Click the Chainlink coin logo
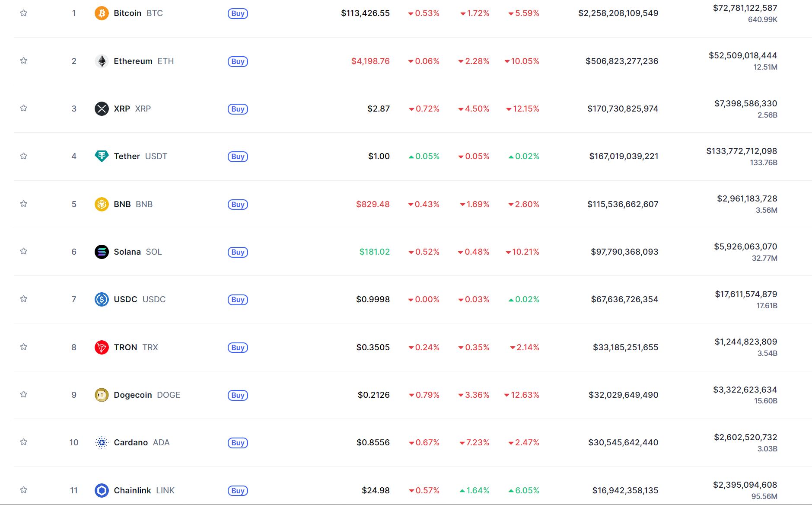 point(102,490)
